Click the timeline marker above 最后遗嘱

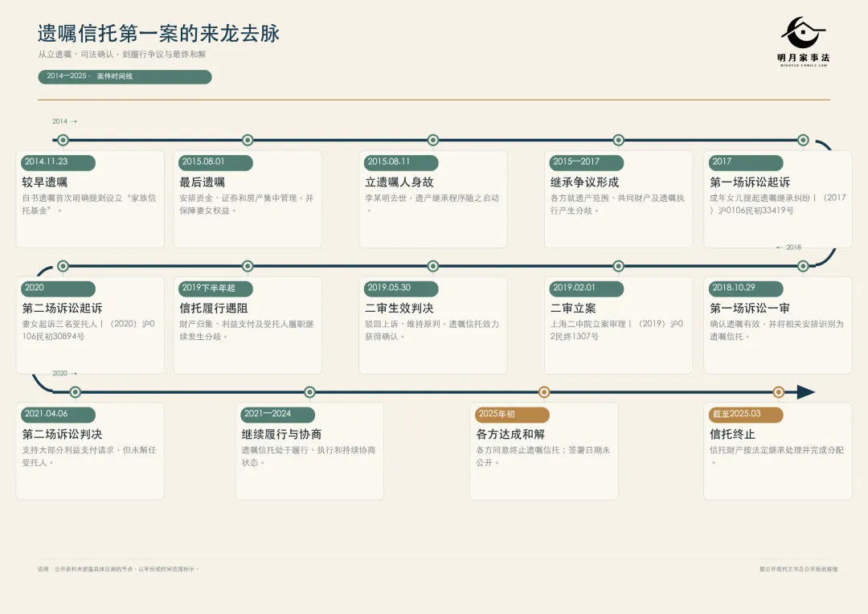coord(248,140)
